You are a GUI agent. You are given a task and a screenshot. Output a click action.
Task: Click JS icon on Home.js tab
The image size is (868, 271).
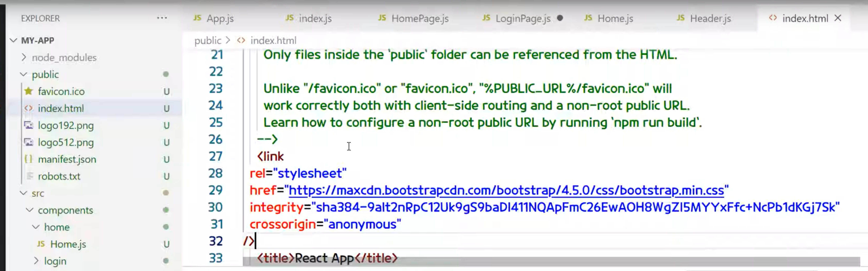tap(588, 18)
